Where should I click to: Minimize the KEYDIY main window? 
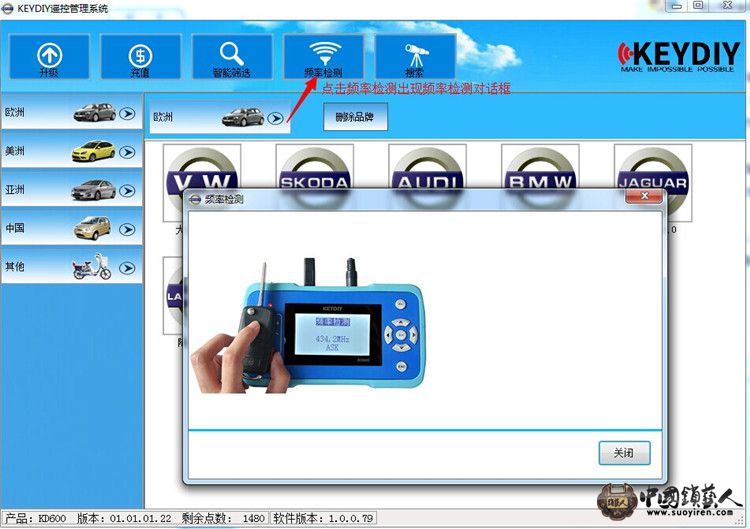click(x=676, y=6)
